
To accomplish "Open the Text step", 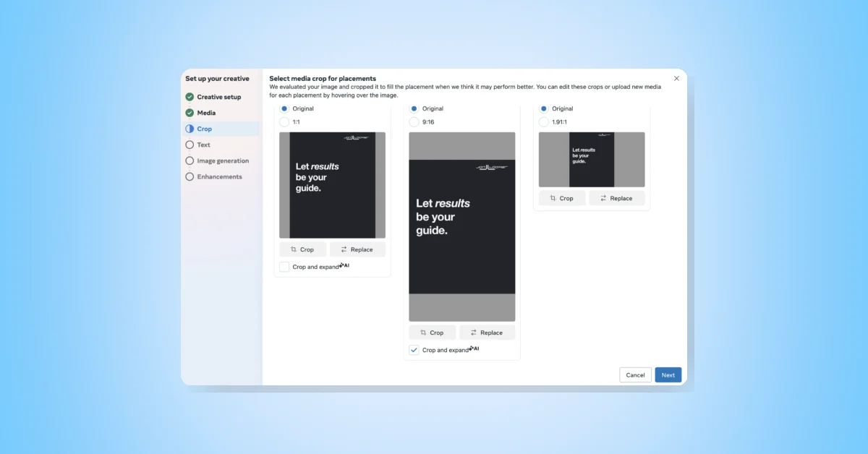I will pyautogui.click(x=203, y=145).
